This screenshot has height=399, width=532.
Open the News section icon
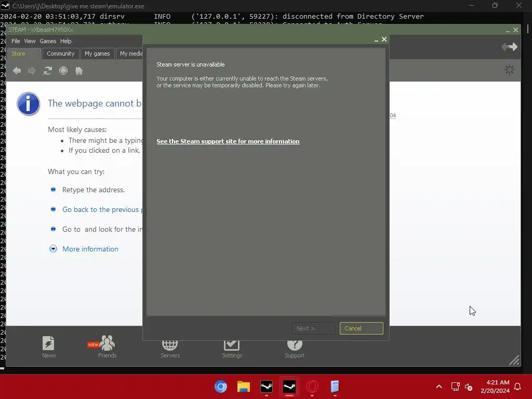pos(48,343)
